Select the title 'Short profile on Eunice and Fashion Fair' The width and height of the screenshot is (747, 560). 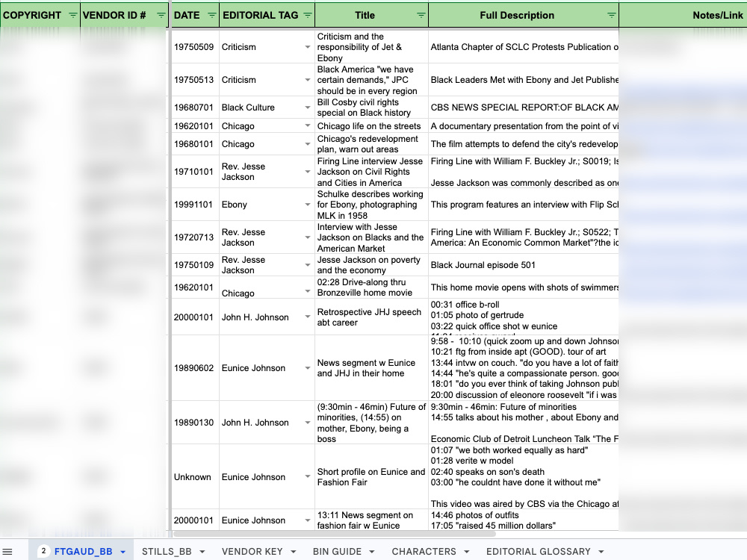point(371,477)
